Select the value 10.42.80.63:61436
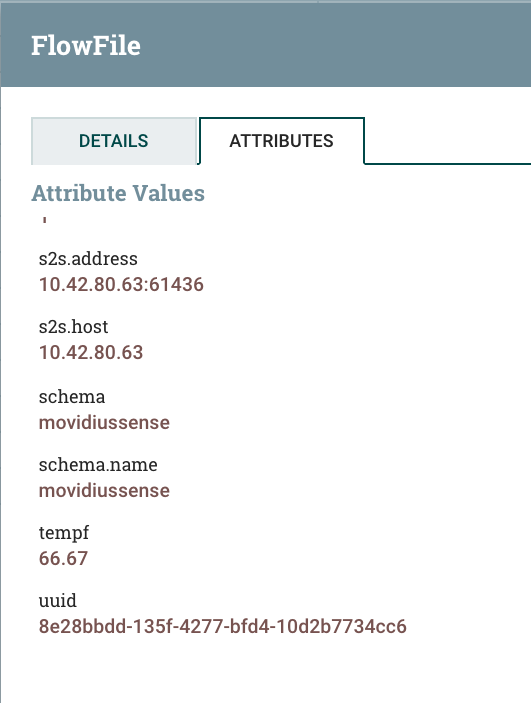The image size is (531, 703). coord(121,285)
